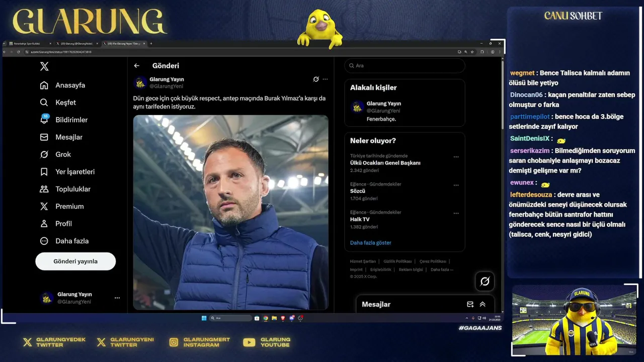The width and height of the screenshot is (644, 362).
Task: Click the Ara search field
Action: click(405, 66)
